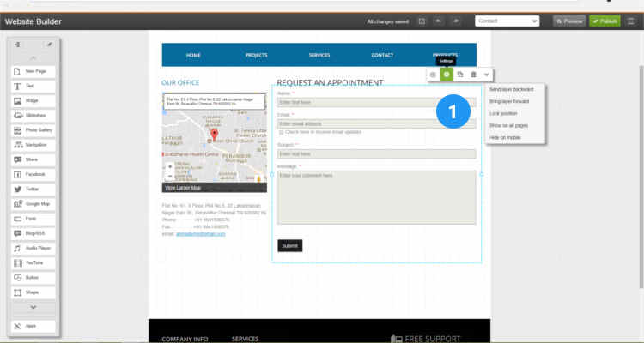Click into the Subject text field
The width and height of the screenshot is (644, 343).
(x=377, y=154)
